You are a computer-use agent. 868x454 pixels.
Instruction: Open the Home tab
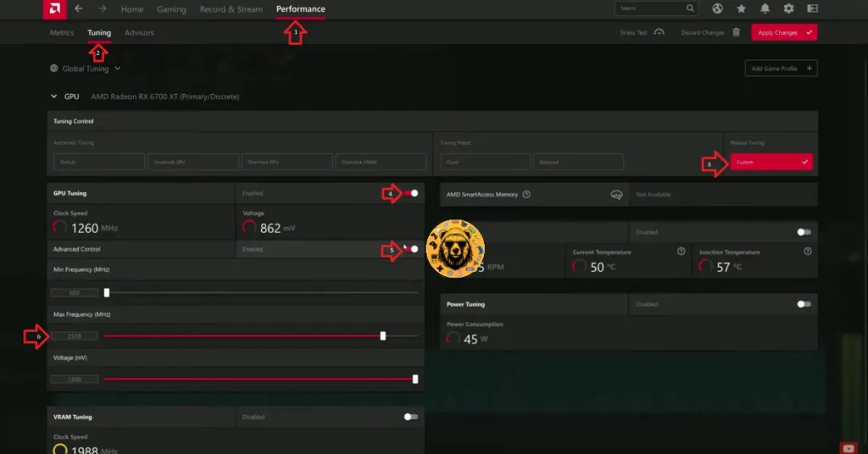coord(132,8)
